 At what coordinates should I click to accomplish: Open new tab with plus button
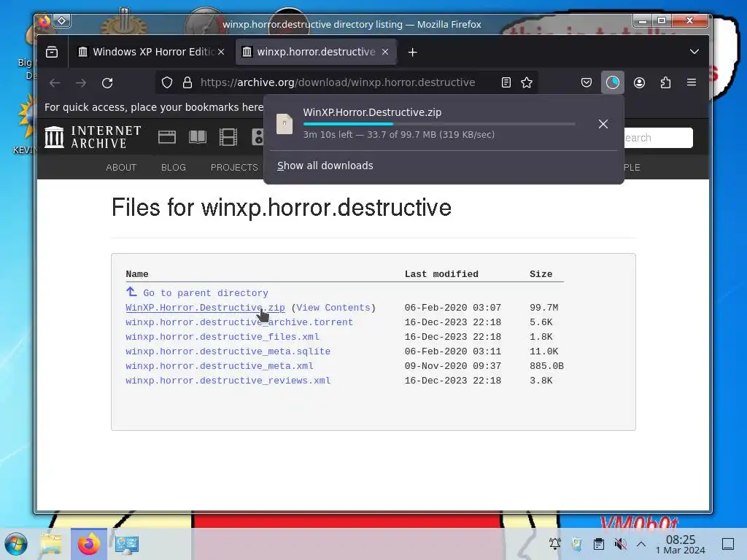(413, 52)
